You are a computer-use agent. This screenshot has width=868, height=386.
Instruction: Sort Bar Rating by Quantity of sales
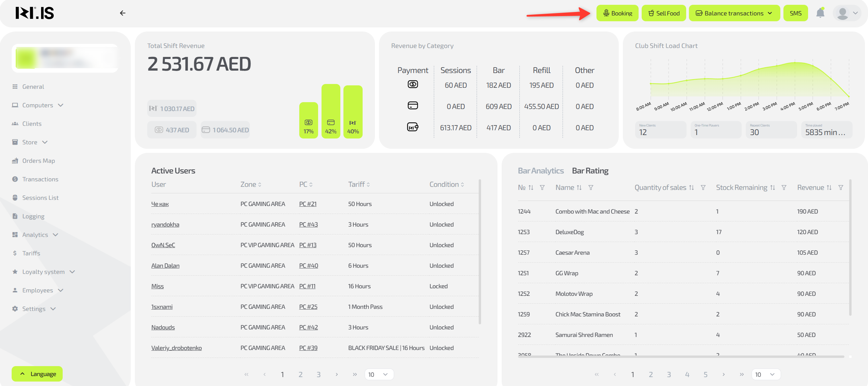691,188
